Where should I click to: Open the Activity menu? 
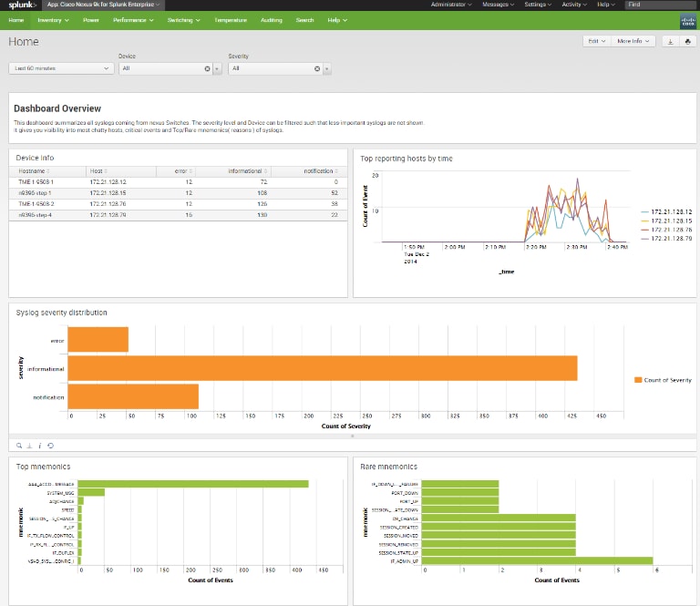[x=574, y=5]
